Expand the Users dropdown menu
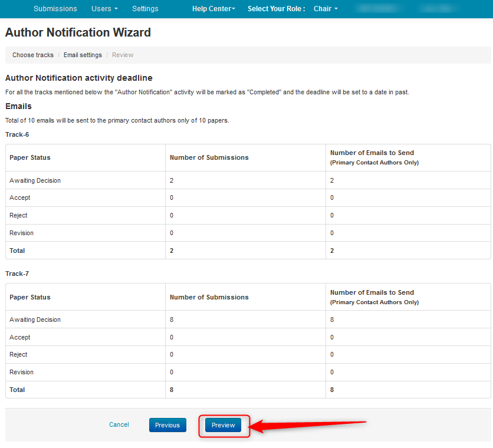Image resolution: width=493 pixels, height=448 pixels. click(104, 9)
